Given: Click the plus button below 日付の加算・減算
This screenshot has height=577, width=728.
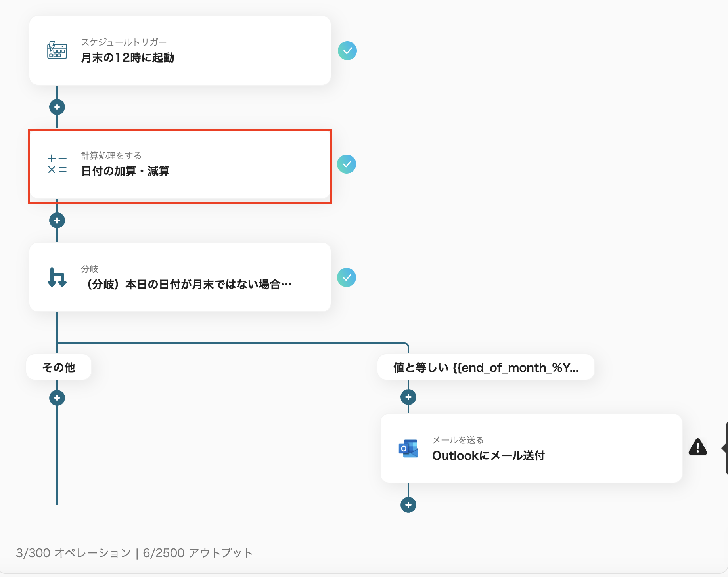Looking at the screenshot, I should pos(57,220).
